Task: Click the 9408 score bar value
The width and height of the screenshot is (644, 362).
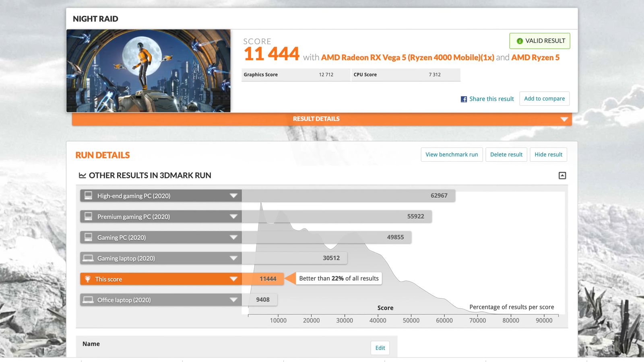Action: [263, 300]
